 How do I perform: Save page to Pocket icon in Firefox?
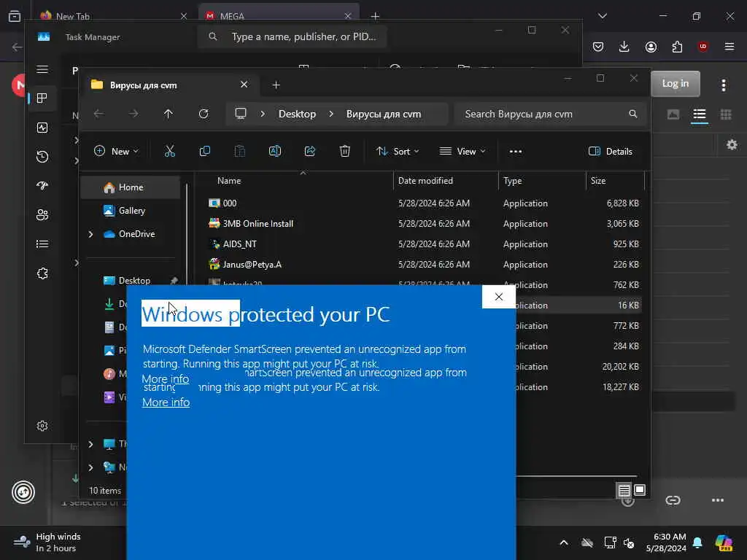[x=598, y=47]
